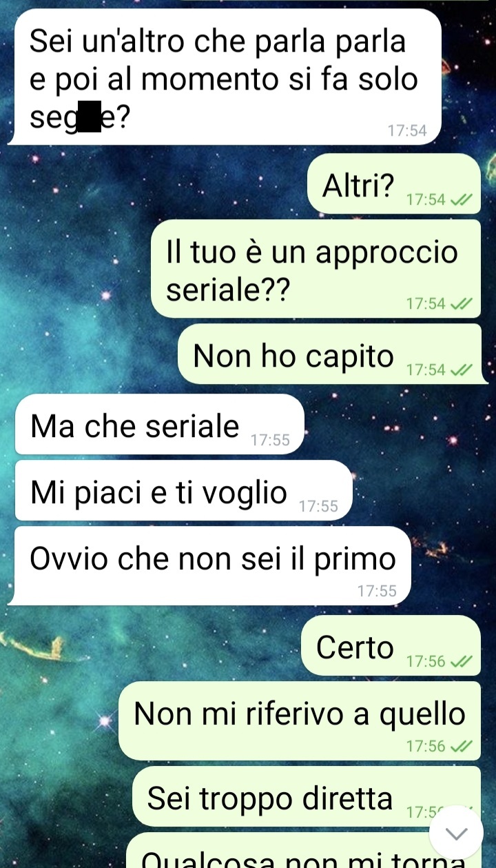Tap double-check receipt on "Altri?" message
Viewport: 496px width, 868px height.
tap(461, 200)
